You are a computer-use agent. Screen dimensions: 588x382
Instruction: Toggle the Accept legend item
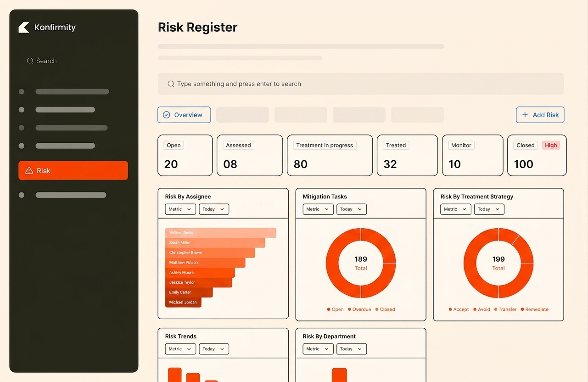click(459, 309)
